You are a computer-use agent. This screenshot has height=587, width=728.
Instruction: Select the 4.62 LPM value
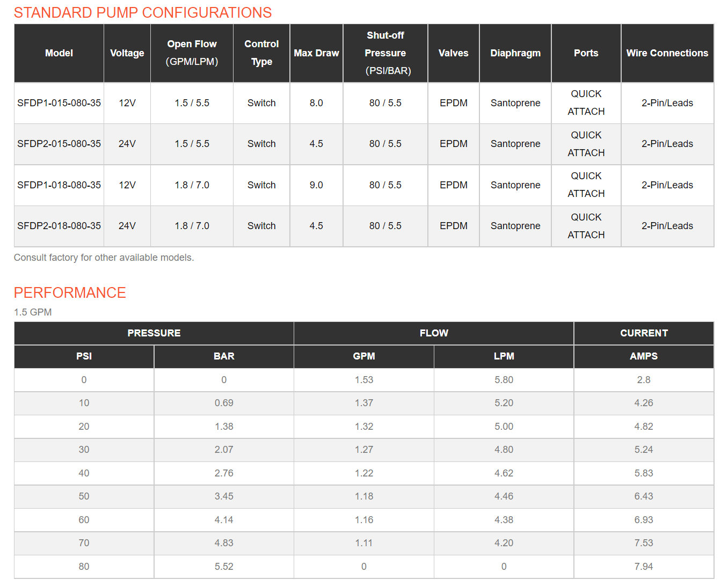[504, 473]
